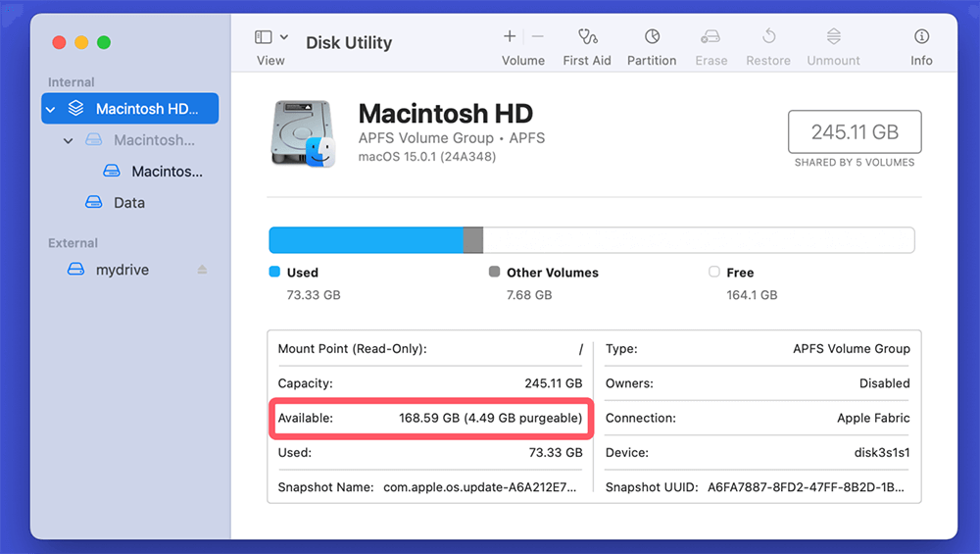Click the Used row value in details table
Viewport: 980px width, 554px height.
556,453
